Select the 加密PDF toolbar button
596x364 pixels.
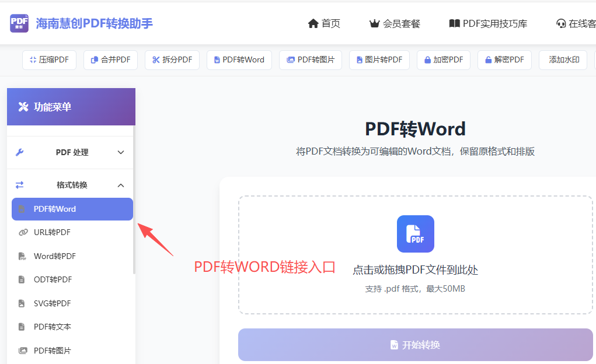(444, 60)
